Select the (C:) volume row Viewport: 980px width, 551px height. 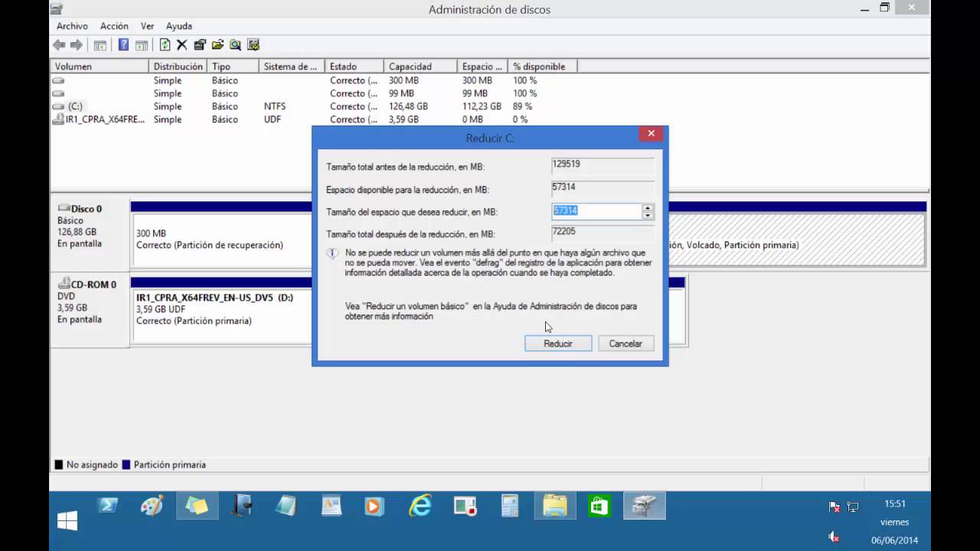(314, 106)
